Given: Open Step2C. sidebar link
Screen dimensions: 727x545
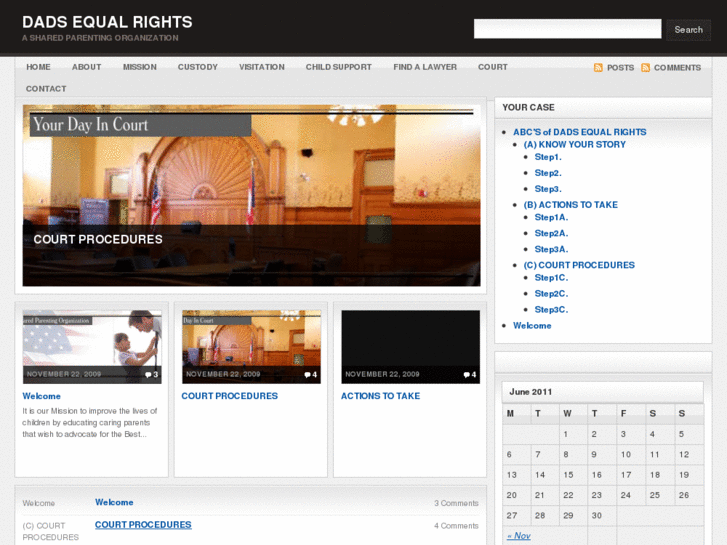Looking at the screenshot, I should pyautogui.click(x=551, y=294).
